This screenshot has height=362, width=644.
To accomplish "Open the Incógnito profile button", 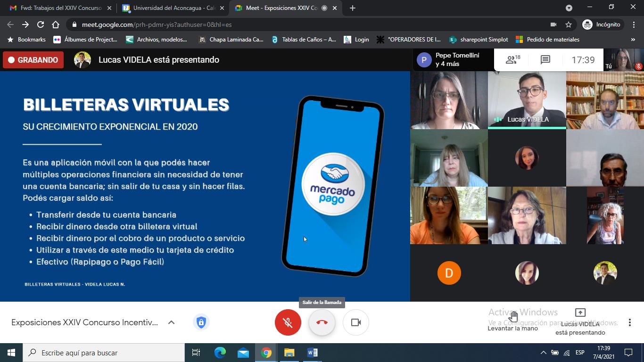I will coord(603,25).
